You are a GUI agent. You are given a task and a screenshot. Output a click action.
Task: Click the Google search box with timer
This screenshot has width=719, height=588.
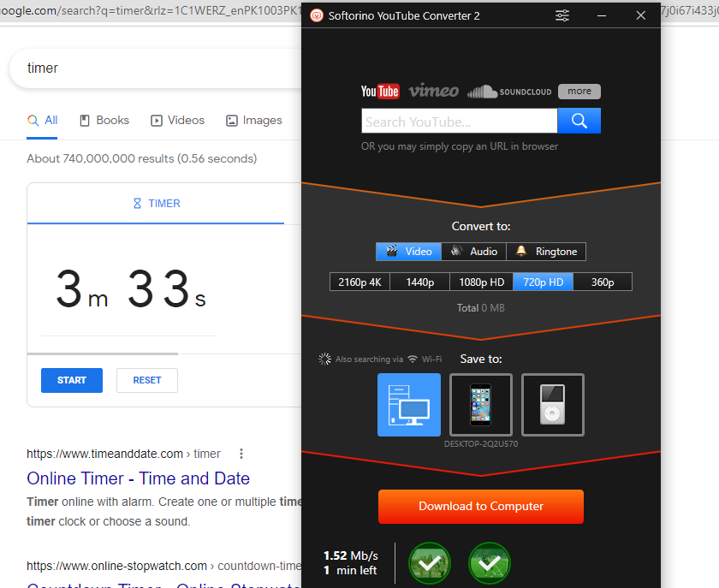[156, 68]
